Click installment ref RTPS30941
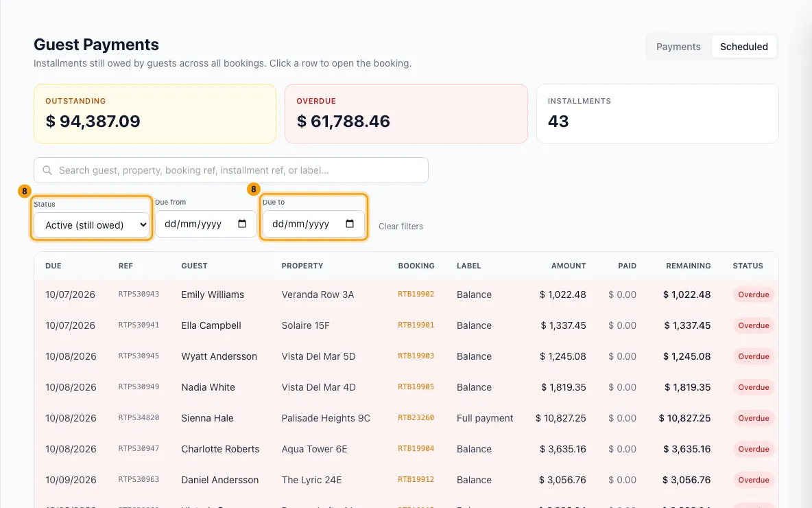The width and height of the screenshot is (812, 508). 139,325
